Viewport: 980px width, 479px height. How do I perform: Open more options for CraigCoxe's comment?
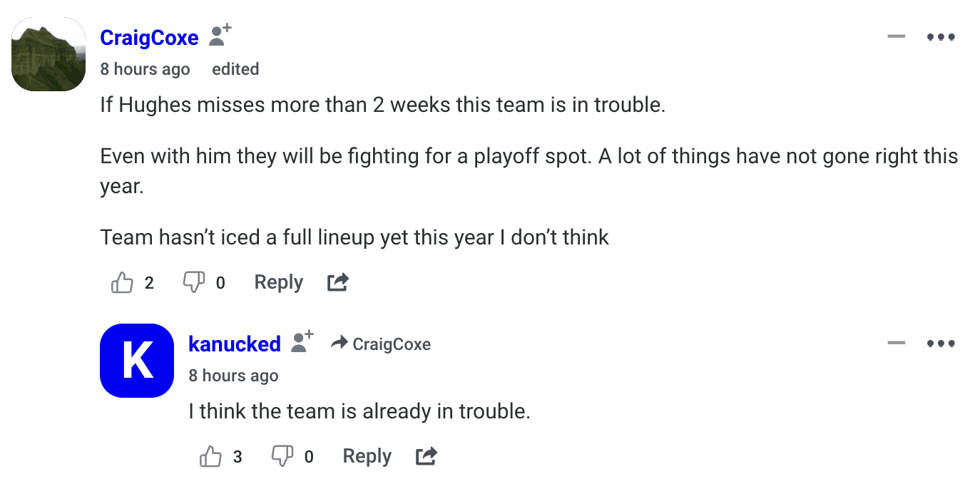[x=941, y=37]
